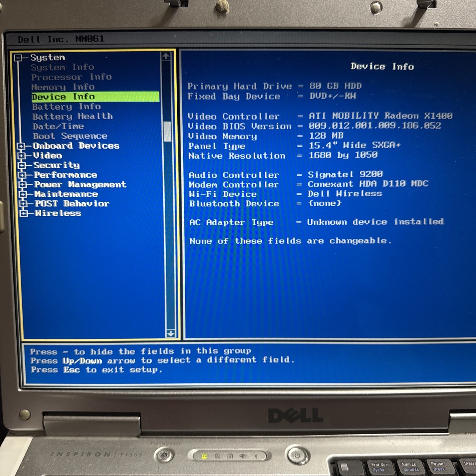Click Video BIOS Version number
Screen dimensions: 476x476
point(375,126)
